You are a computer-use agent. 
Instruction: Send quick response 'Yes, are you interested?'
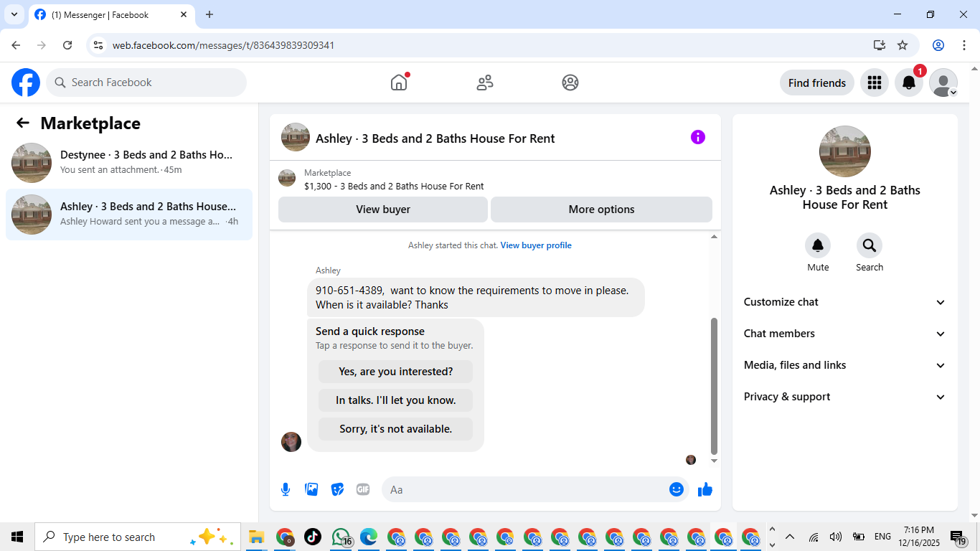point(396,372)
